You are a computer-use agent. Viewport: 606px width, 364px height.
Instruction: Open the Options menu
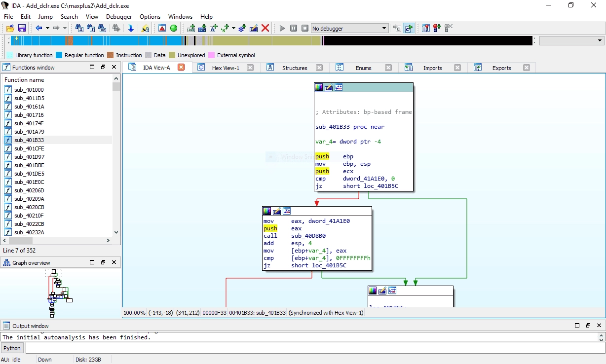(150, 16)
